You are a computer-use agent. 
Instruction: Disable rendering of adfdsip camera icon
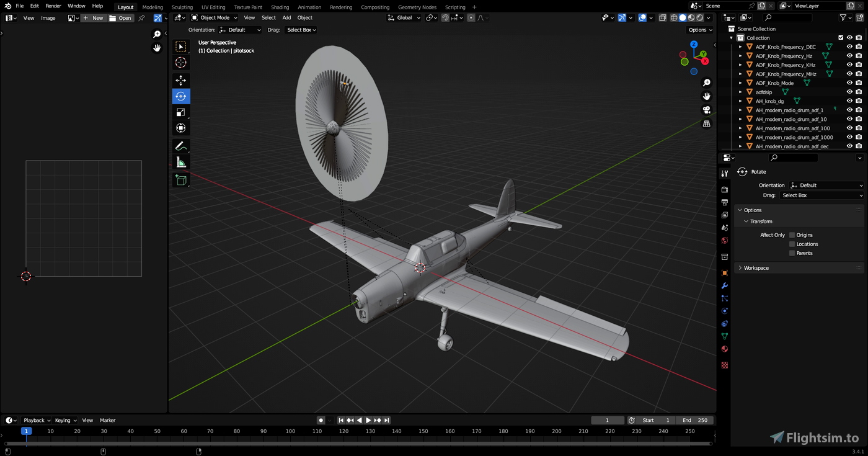tap(859, 92)
